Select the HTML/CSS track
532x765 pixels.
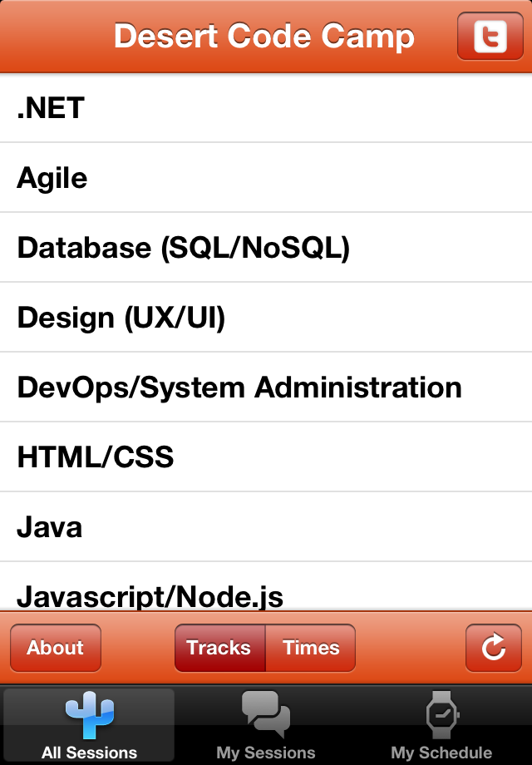tap(266, 457)
